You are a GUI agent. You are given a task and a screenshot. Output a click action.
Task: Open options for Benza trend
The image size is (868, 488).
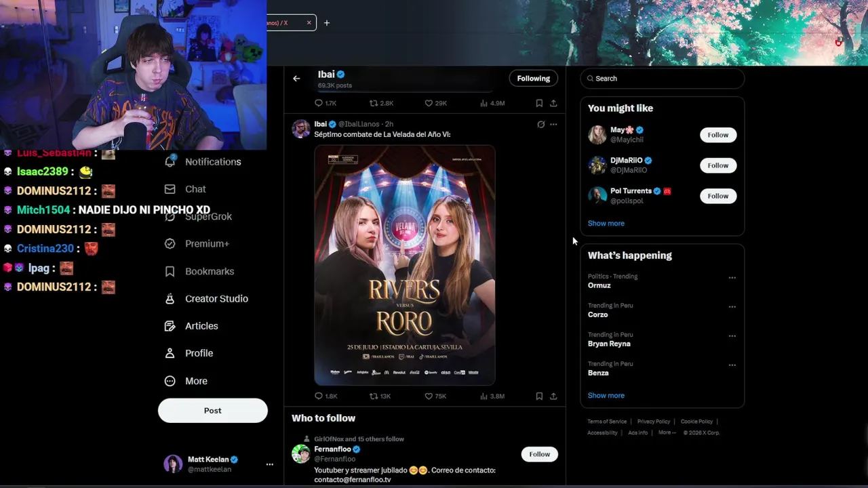tap(732, 365)
